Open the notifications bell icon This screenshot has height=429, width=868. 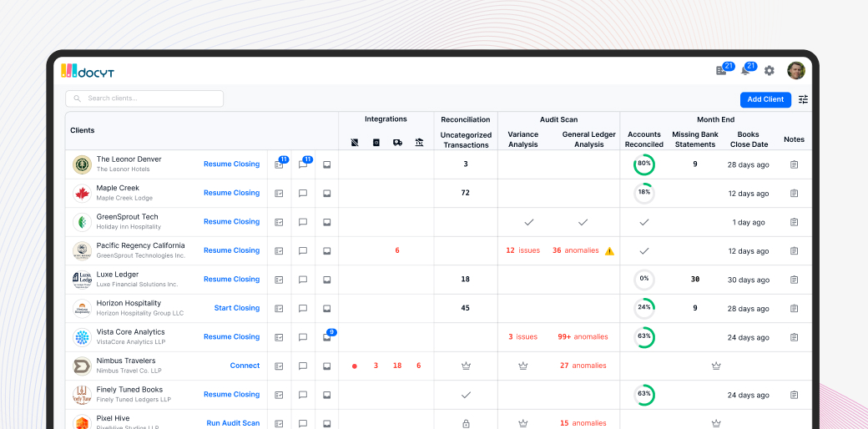[x=745, y=71]
